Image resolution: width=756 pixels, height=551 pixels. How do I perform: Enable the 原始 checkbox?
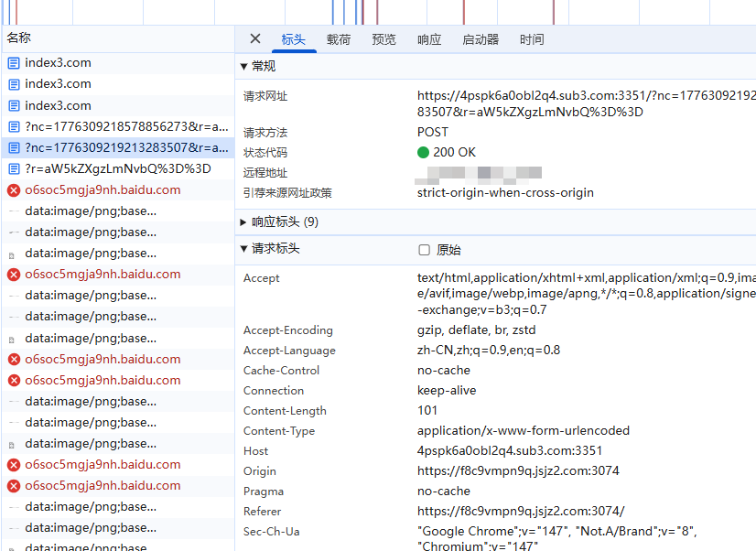(424, 250)
